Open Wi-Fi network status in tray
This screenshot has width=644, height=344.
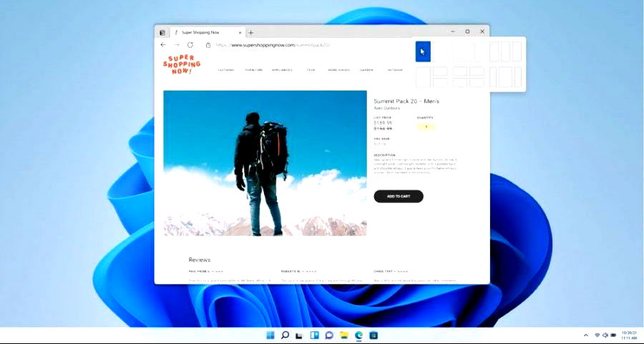click(597, 335)
